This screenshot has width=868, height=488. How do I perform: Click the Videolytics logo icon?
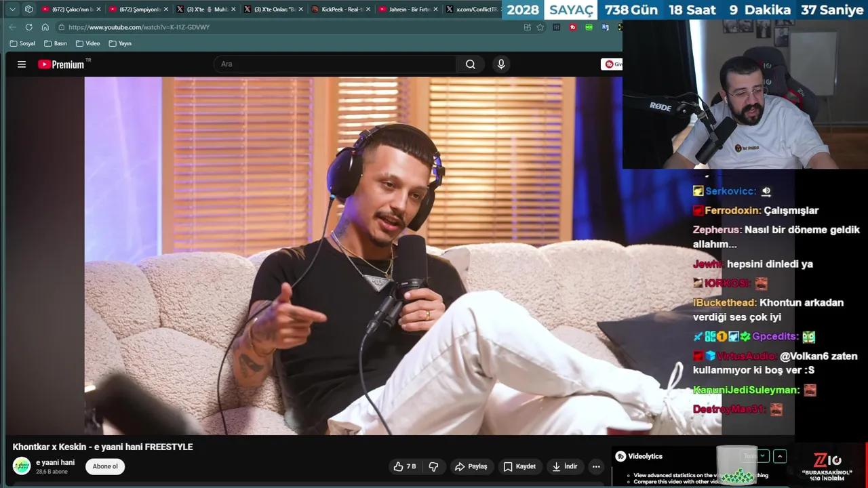pos(620,456)
